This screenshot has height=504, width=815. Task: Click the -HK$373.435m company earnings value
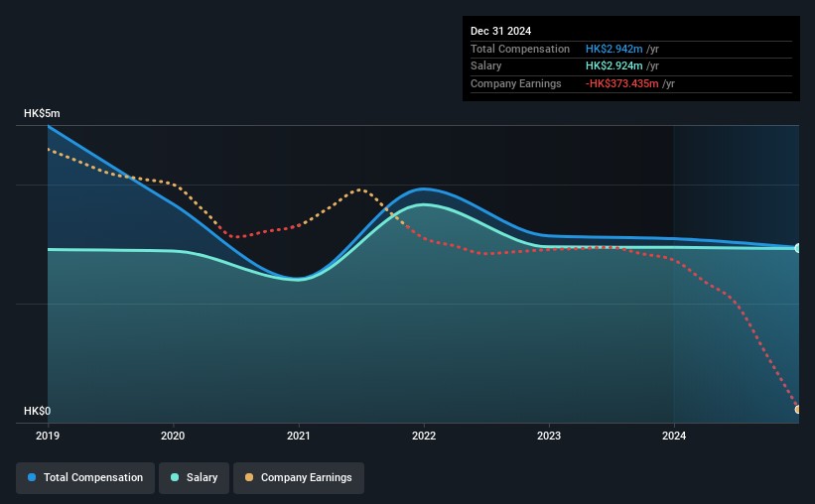[x=621, y=84]
